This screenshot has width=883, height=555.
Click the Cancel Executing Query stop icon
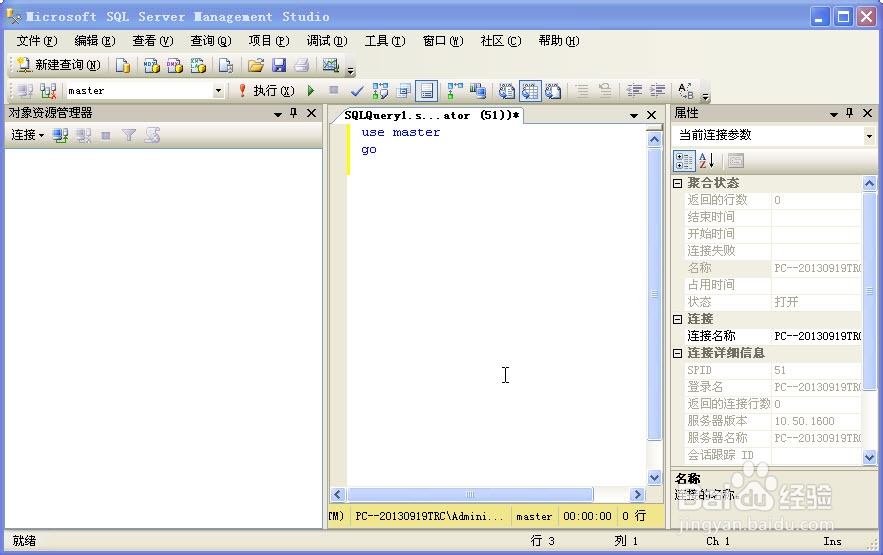tap(333, 90)
